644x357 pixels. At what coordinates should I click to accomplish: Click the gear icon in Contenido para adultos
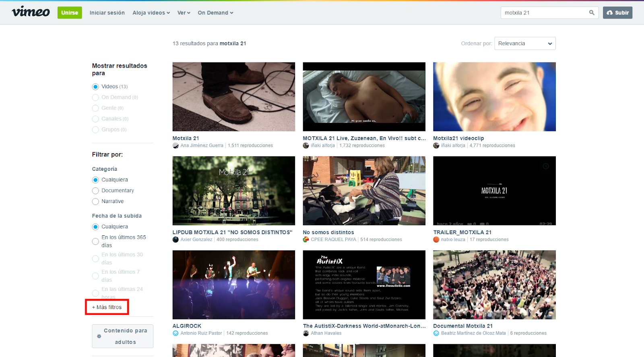99,336
